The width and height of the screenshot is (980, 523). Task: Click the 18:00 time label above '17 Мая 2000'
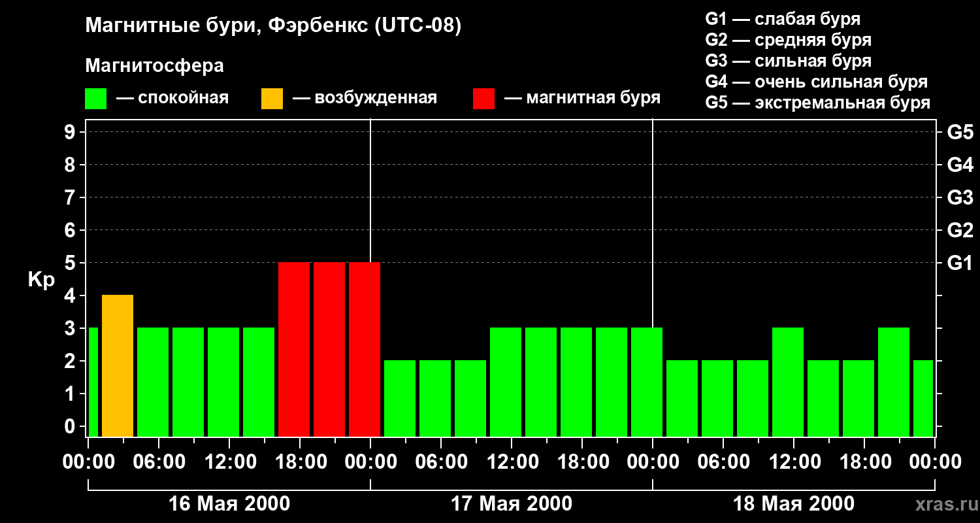(x=582, y=462)
